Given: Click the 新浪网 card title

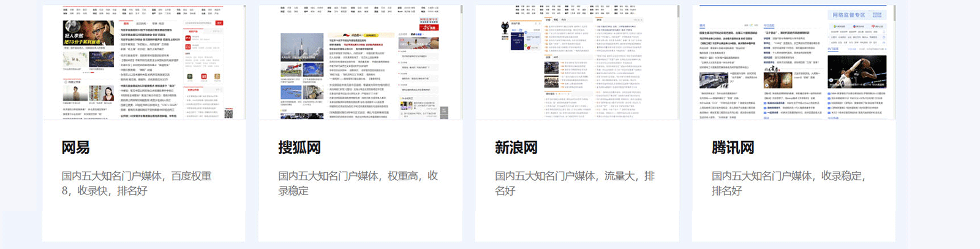Looking at the screenshot, I should click(x=516, y=148).
